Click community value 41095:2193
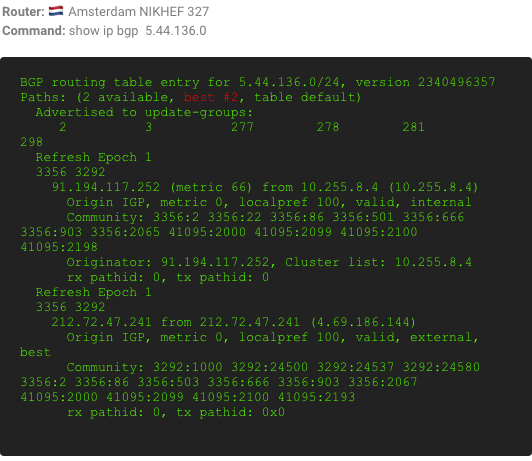This screenshot has height=461, width=532. click(317, 397)
